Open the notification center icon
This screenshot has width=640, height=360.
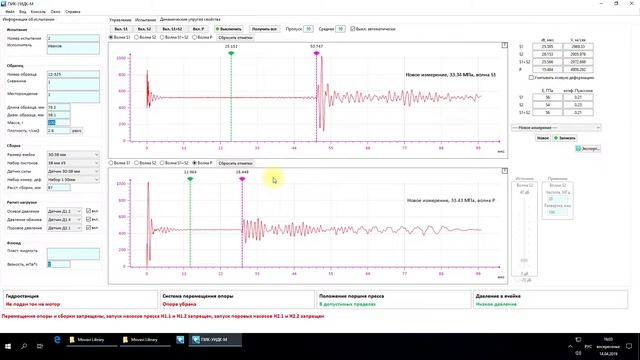pos(629,346)
